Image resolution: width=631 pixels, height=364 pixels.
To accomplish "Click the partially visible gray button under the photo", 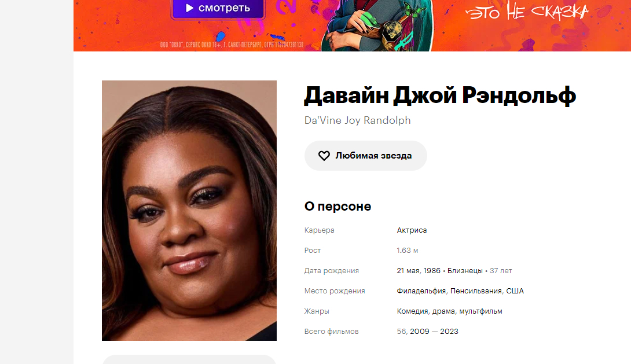I will tap(189, 359).
